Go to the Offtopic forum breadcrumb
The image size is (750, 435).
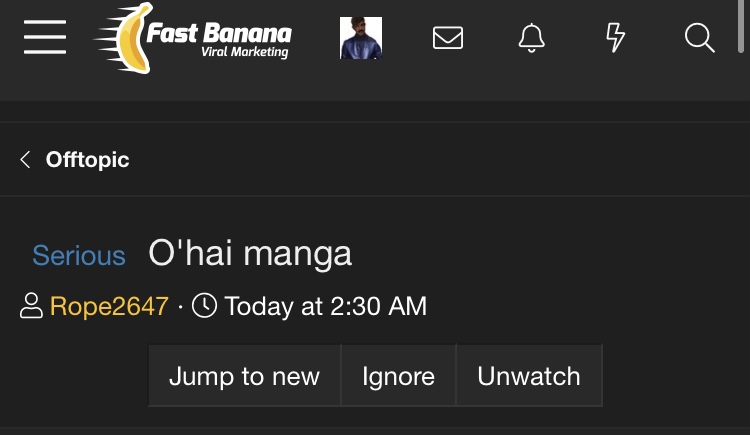point(87,159)
